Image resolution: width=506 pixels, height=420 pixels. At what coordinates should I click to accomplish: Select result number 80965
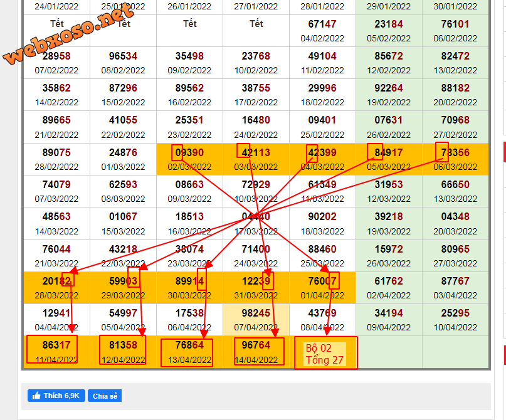pyautogui.click(x=455, y=249)
